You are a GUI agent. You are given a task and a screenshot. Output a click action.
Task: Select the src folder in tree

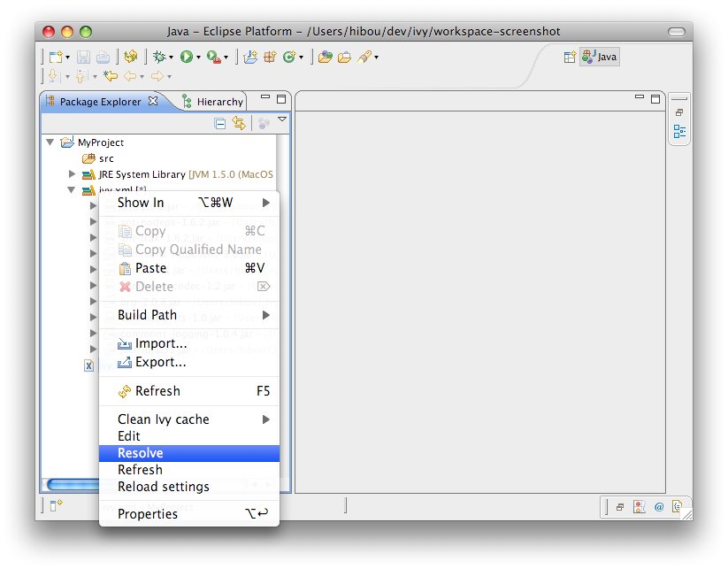point(105,158)
